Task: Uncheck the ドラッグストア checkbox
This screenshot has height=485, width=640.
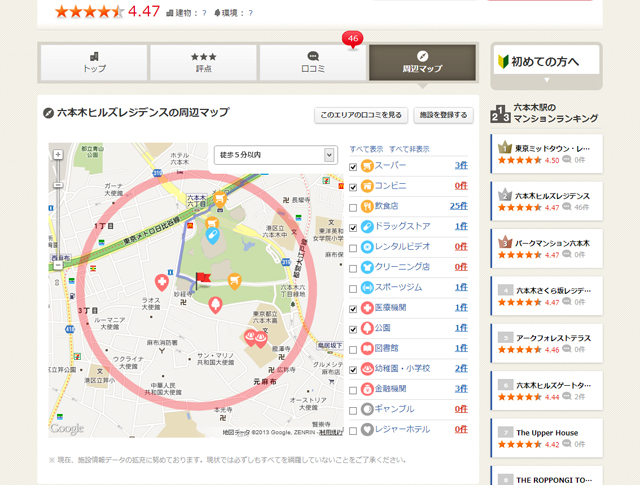Action: (353, 228)
